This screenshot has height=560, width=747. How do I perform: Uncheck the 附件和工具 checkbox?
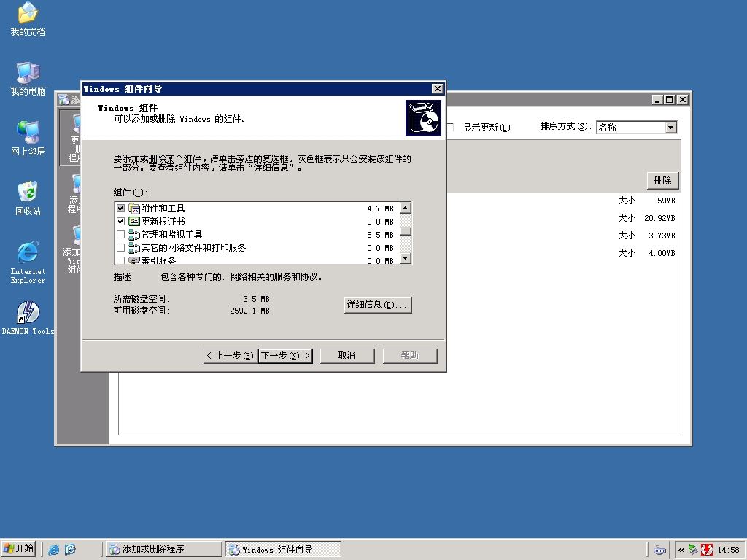(120, 209)
